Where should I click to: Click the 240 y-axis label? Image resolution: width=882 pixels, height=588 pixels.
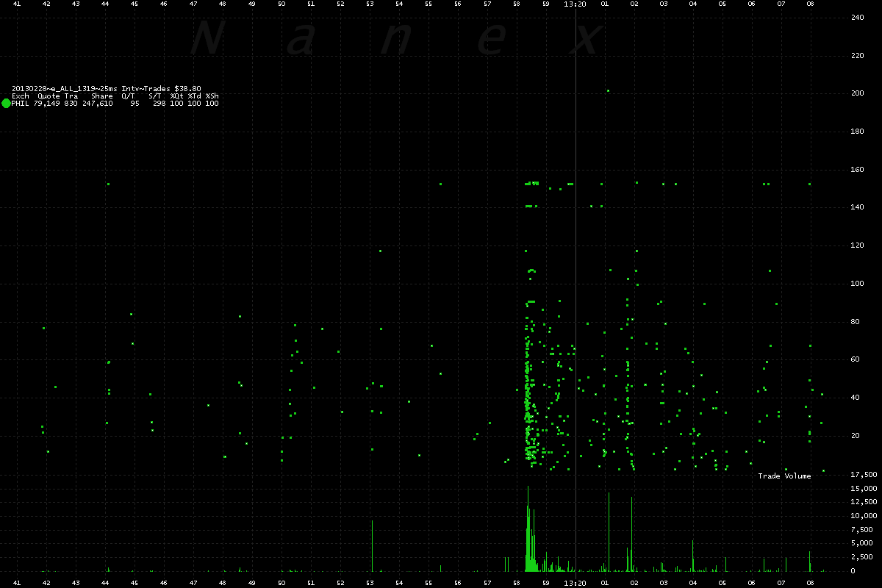[857, 18]
